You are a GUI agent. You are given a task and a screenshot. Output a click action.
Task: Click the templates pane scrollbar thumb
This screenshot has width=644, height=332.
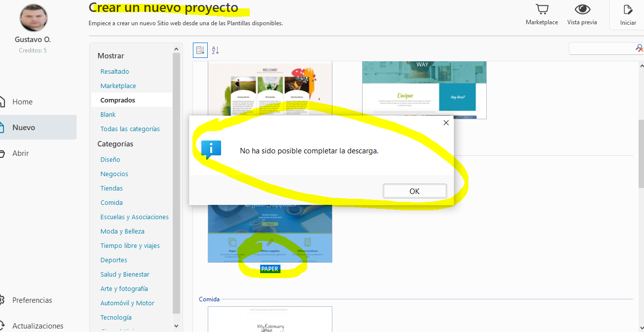pyautogui.click(x=641, y=153)
